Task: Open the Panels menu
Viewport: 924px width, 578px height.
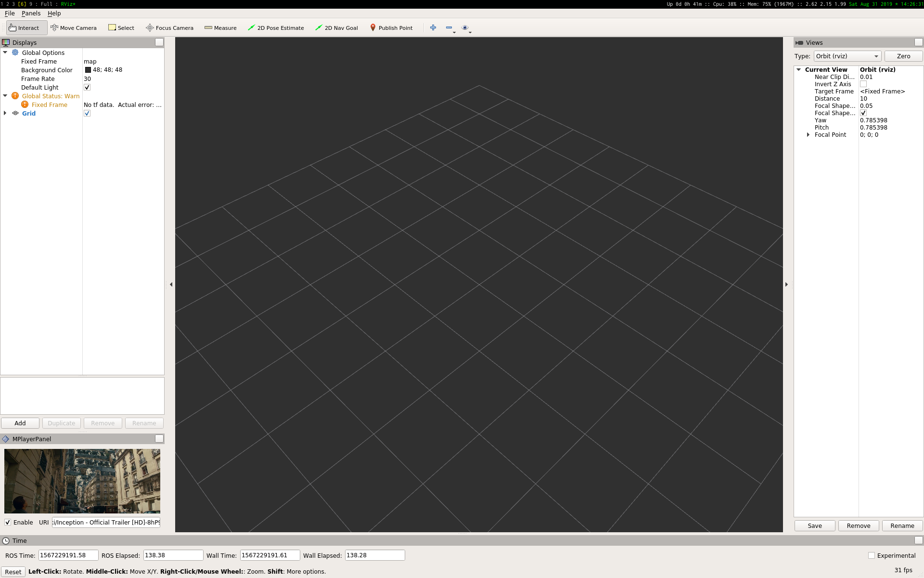Action: click(31, 13)
